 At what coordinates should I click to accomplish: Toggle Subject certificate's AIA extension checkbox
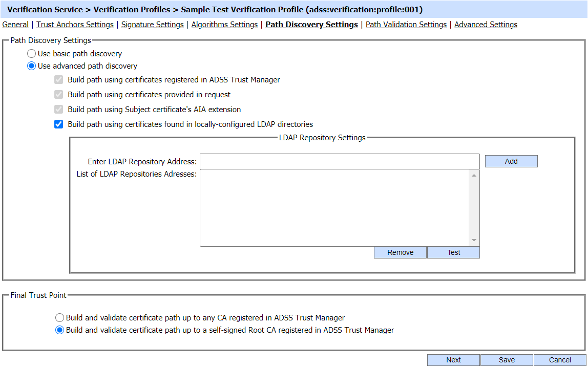(59, 110)
